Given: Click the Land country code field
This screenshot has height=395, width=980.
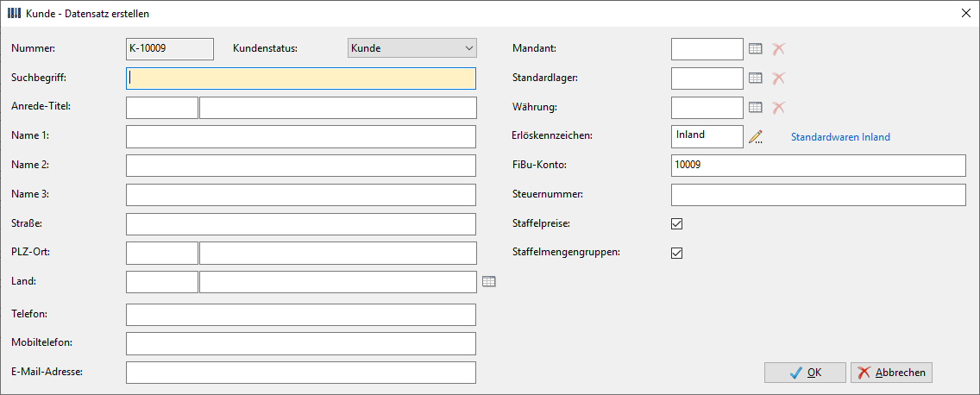Looking at the screenshot, I should [x=162, y=282].
